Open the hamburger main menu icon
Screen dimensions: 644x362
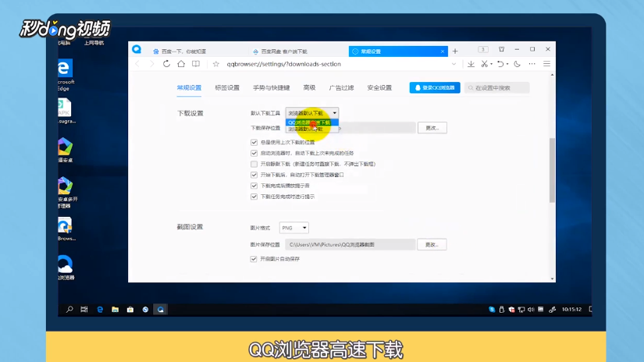(546, 64)
